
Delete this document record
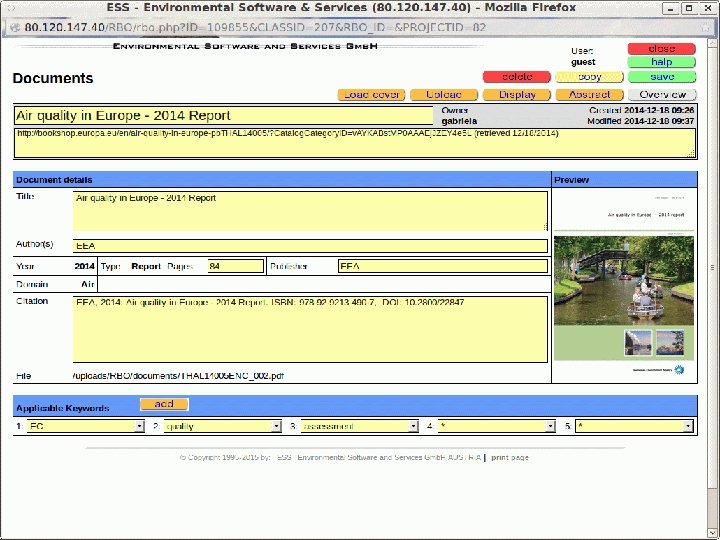click(x=517, y=77)
